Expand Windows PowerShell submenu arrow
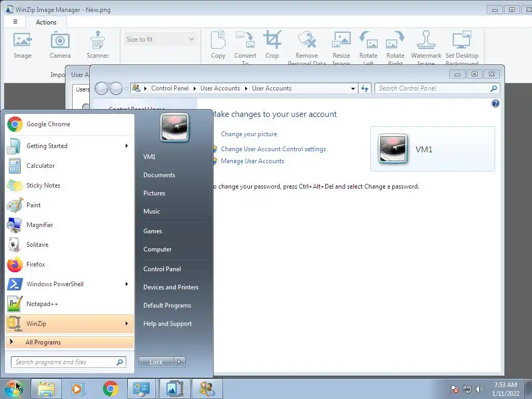The width and height of the screenshot is (532, 399). point(127,284)
